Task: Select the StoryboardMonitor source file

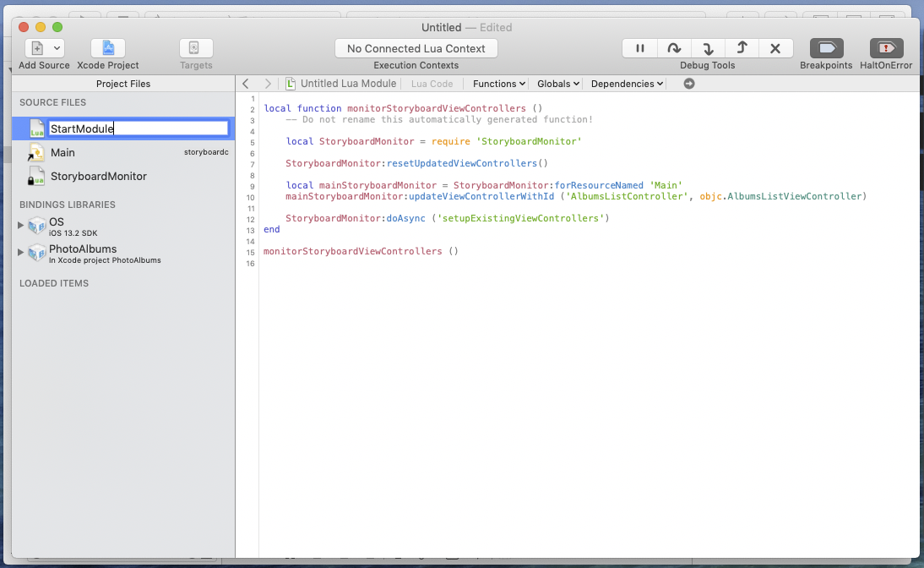Action: [123, 177]
